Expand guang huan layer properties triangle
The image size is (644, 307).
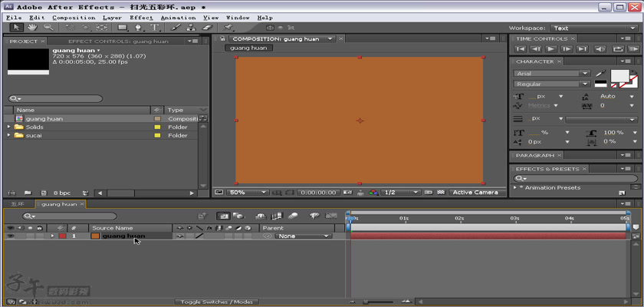point(52,236)
